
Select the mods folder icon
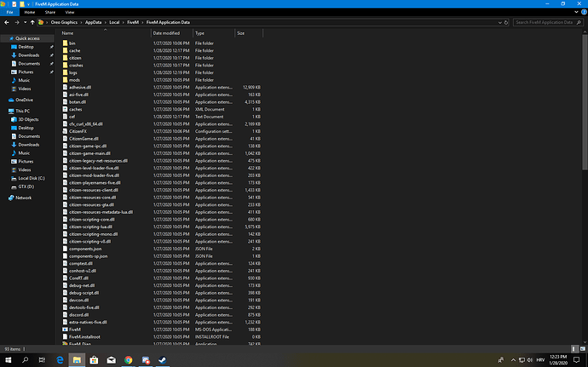click(x=65, y=80)
